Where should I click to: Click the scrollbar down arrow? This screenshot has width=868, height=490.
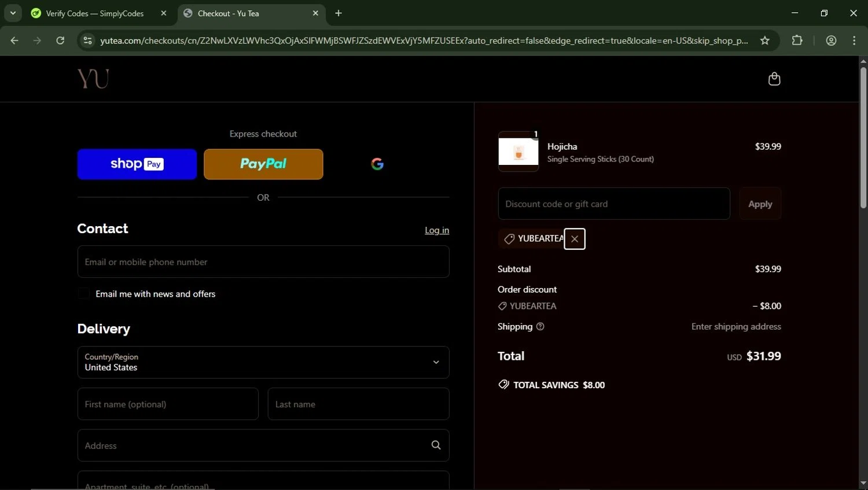pyautogui.click(x=863, y=484)
